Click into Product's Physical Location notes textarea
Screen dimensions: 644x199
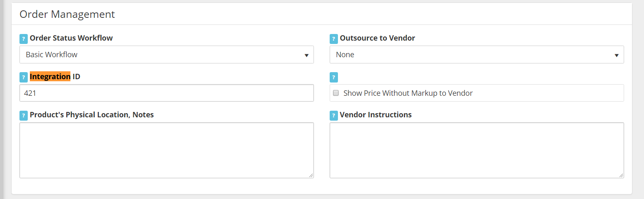pyautogui.click(x=166, y=150)
